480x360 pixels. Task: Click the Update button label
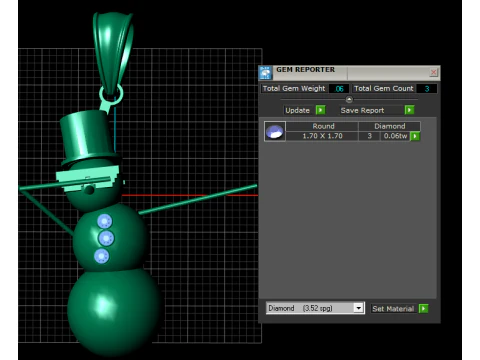pos(297,110)
